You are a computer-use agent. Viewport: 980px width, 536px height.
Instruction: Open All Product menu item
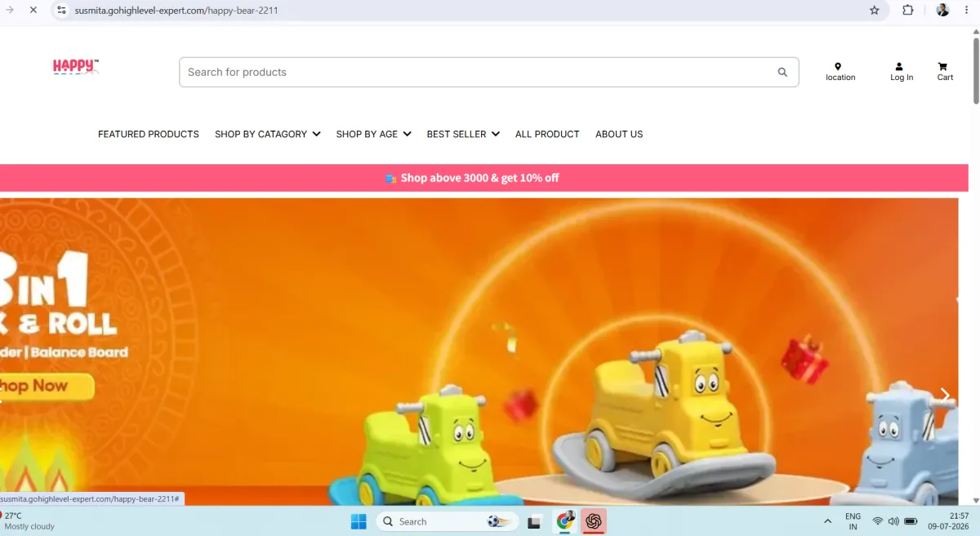(547, 134)
